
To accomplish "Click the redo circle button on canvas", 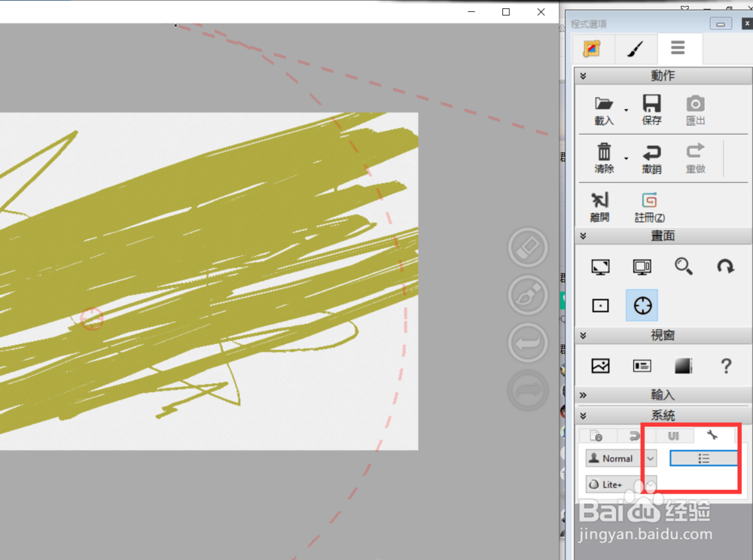I will 528,391.
